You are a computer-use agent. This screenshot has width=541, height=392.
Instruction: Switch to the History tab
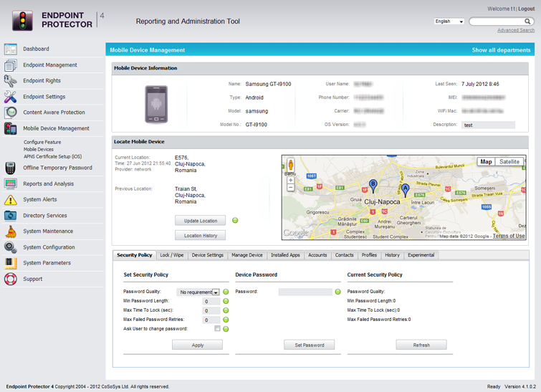392,255
